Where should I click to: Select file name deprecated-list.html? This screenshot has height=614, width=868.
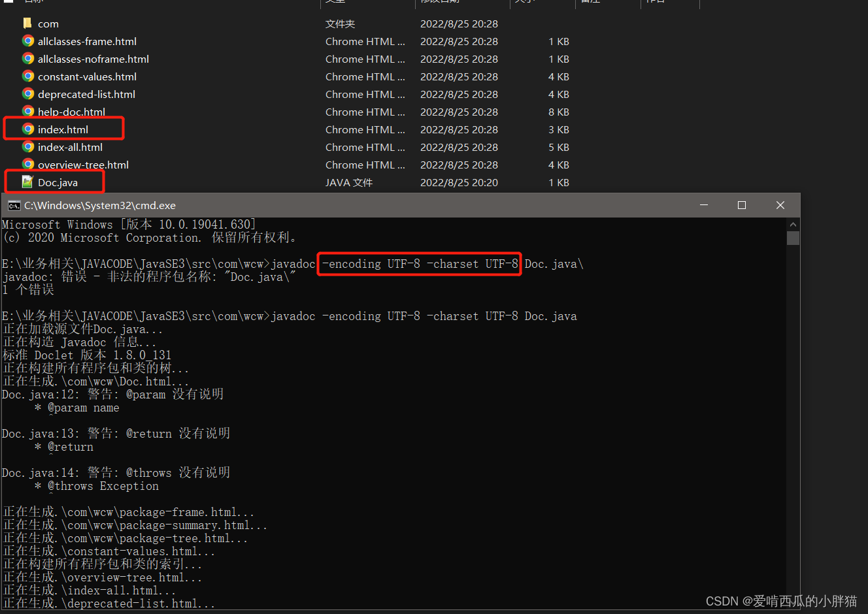[86, 94]
